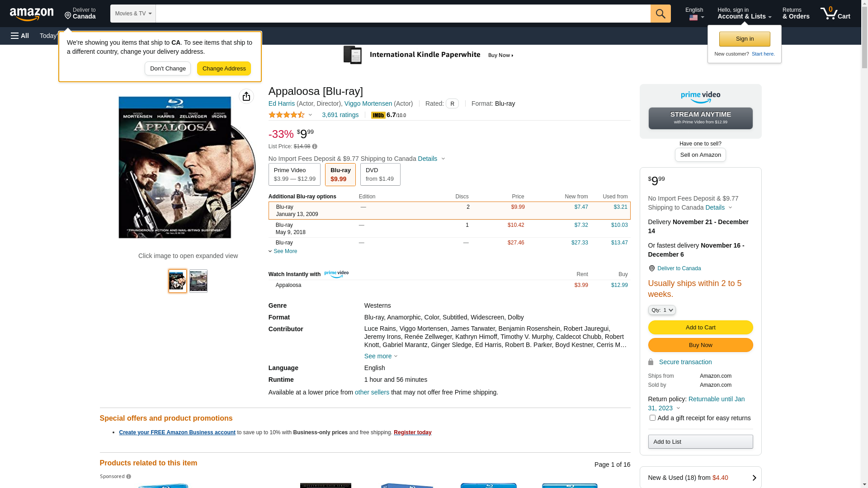Screen dimensions: 868x488
Task: Select the Prime Video format option
Action: click(294, 174)
